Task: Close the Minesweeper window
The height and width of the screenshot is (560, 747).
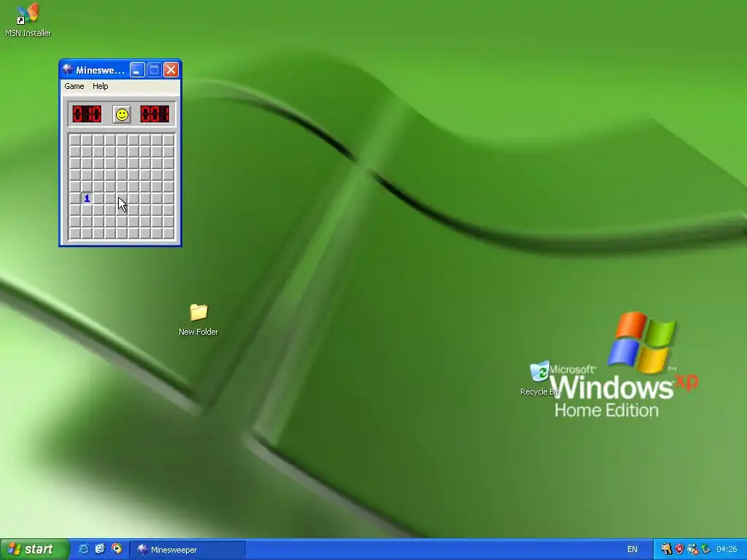Action: coord(171,70)
